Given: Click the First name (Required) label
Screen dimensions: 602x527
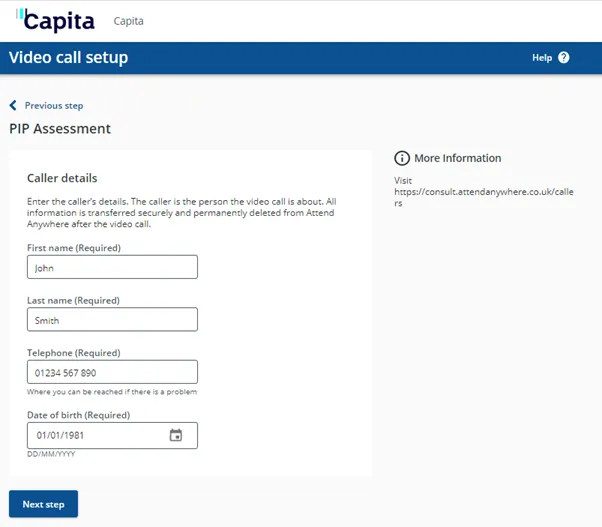Looking at the screenshot, I should click(x=73, y=246).
